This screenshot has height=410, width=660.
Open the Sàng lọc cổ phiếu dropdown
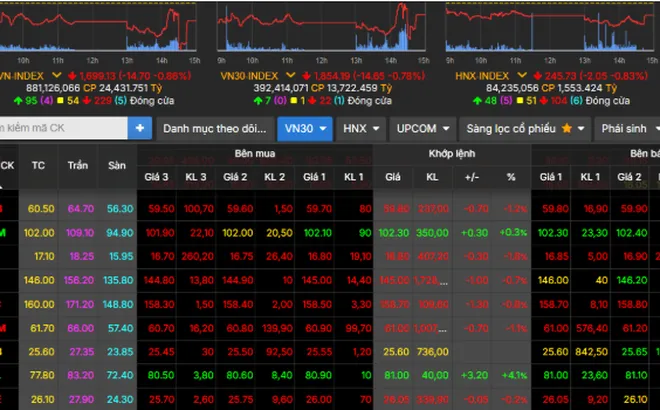pyautogui.click(x=525, y=128)
